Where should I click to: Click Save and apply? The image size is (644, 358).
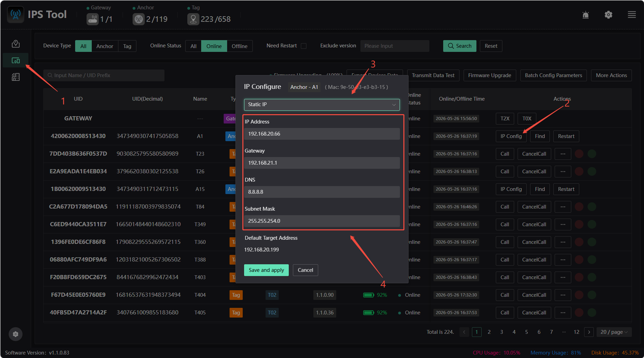click(x=266, y=270)
